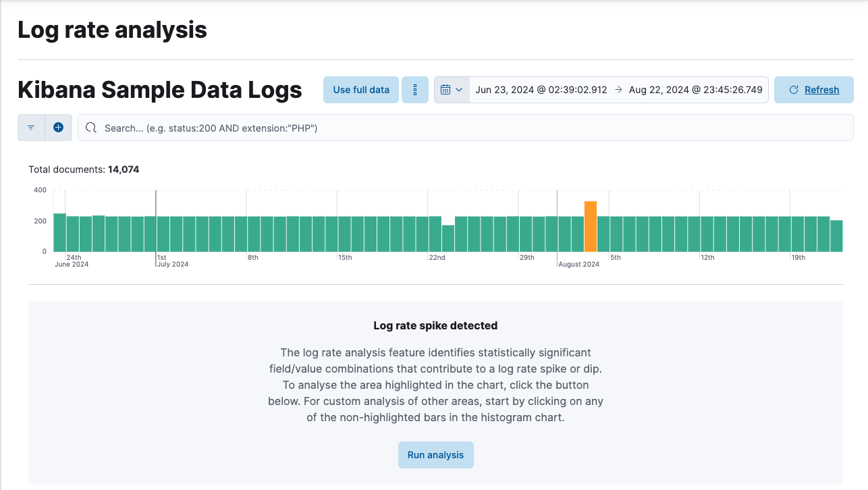Select the Use full data button
The height and width of the screenshot is (490, 868).
(x=360, y=89)
